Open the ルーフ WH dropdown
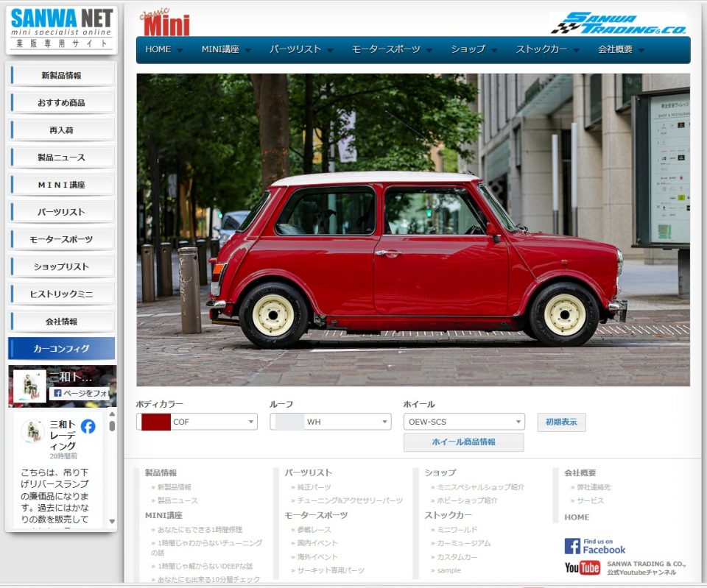707x588 pixels. 331,422
